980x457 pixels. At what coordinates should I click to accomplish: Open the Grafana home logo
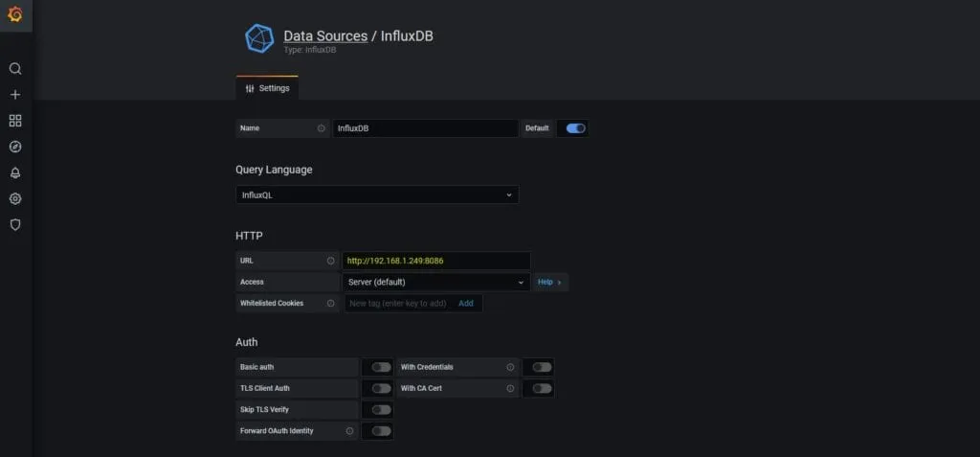point(15,13)
